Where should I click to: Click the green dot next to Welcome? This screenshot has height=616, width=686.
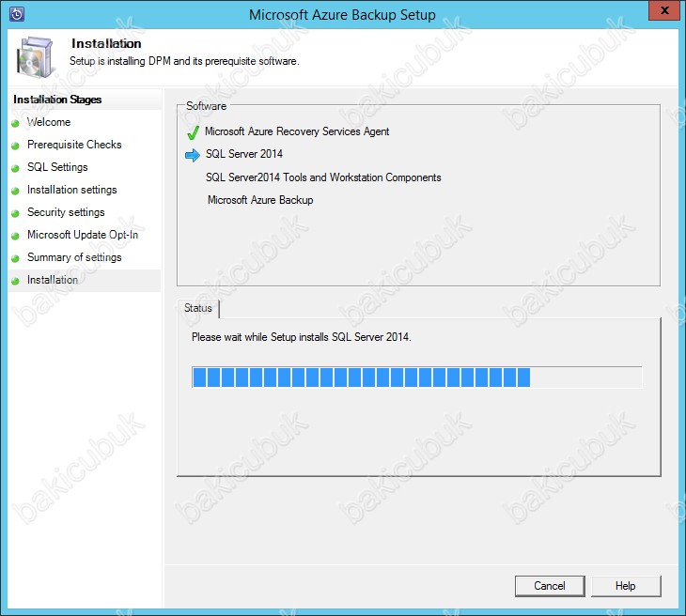coord(15,123)
